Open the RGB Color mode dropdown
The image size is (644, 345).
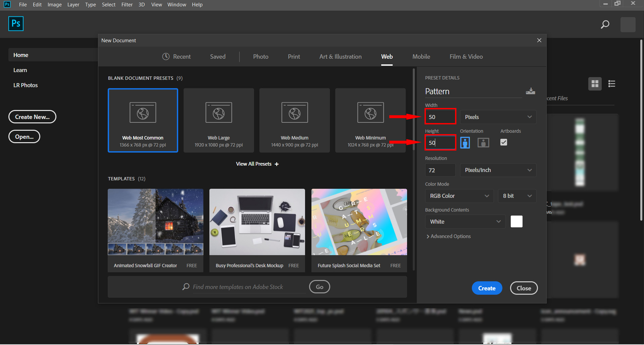point(459,196)
